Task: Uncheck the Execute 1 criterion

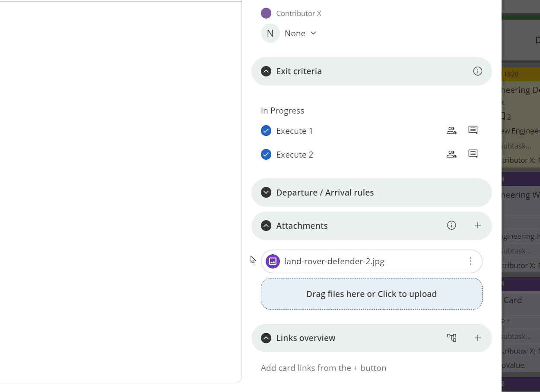Action: pyautogui.click(x=266, y=131)
